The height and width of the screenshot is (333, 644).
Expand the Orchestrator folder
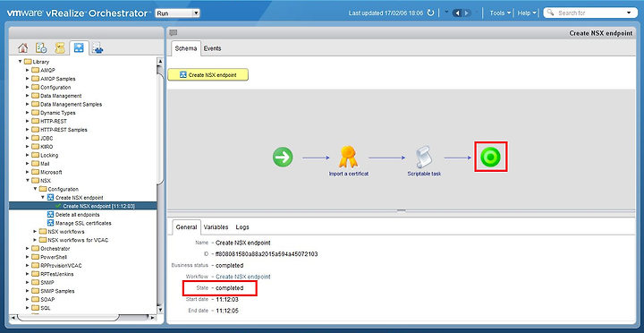click(28, 249)
